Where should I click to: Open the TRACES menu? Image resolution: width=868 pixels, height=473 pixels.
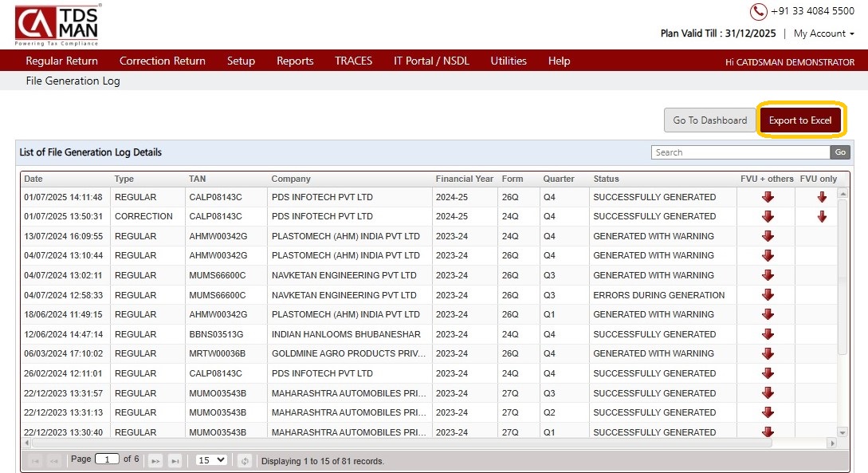pyautogui.click(x=353, y=61)
